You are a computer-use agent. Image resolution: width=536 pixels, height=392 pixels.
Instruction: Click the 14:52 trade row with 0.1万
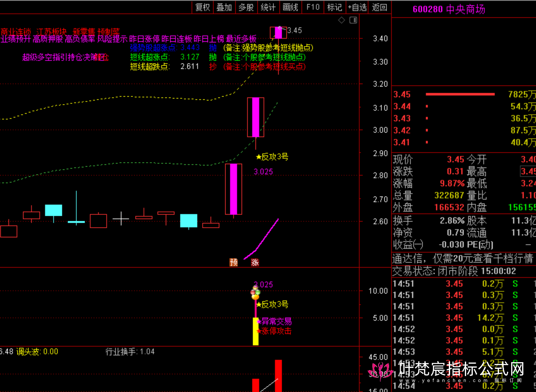[x=464, y=340]
